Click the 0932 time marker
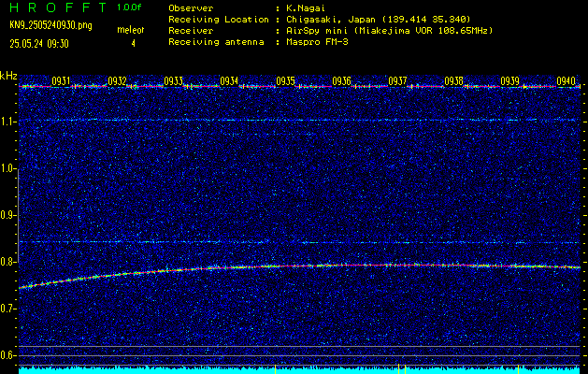The height and width of the screenshot is (374, 588). point(117,80)
